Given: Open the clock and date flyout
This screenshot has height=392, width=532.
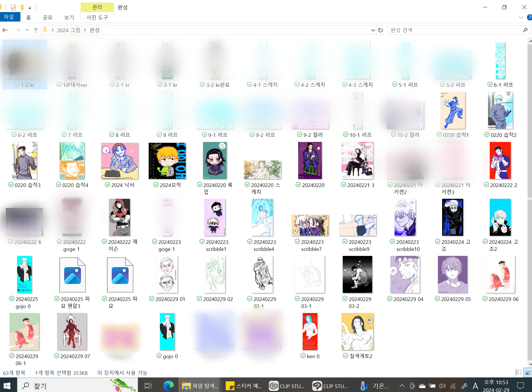Looking at the screenshot, I should 496,386.
